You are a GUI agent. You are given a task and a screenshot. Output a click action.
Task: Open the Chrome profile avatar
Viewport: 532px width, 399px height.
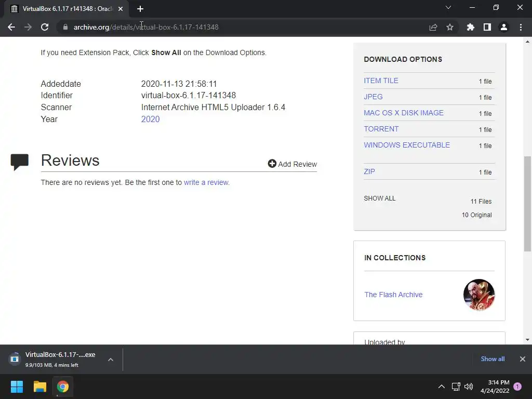(x=504, y=27)
